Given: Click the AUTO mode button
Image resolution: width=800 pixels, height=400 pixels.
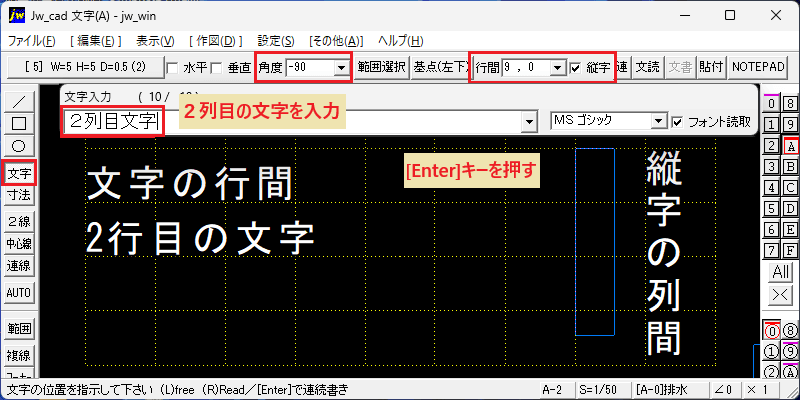Looking at the screenshot, I should point(19,293).
